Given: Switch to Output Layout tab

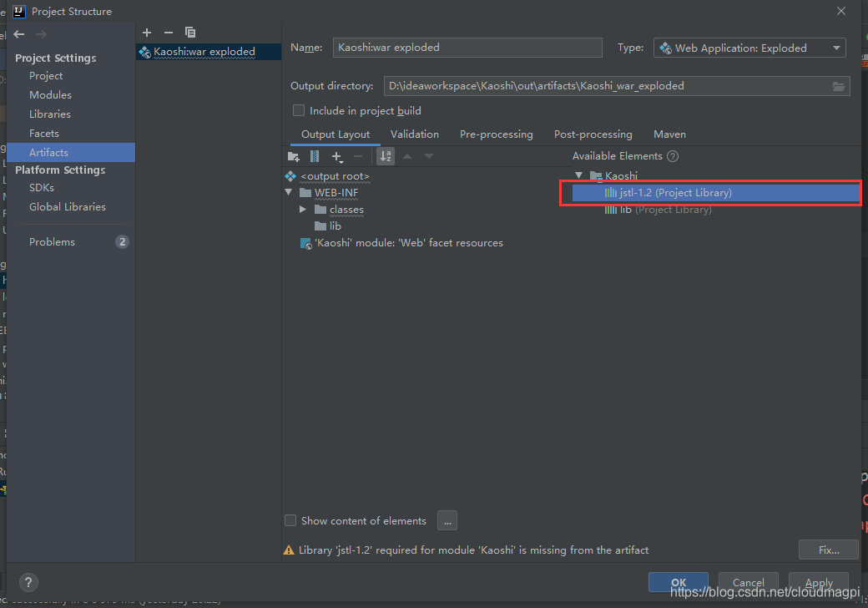Looking at the screenshot, I should (x=336, y=134).
